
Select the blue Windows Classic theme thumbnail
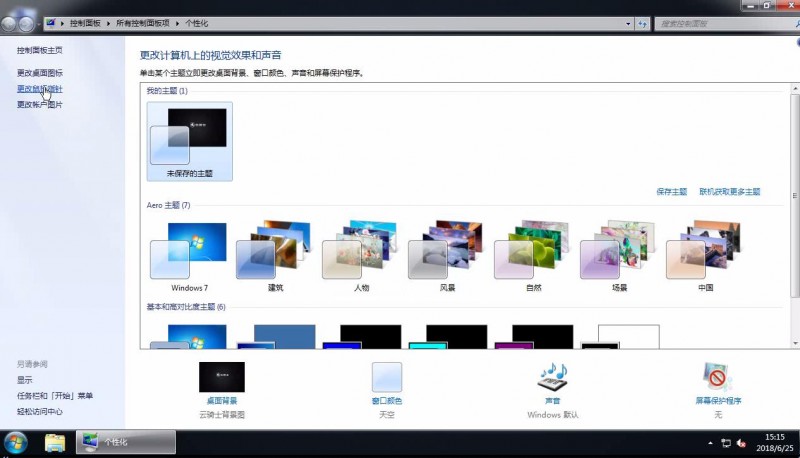click(276, 337)
